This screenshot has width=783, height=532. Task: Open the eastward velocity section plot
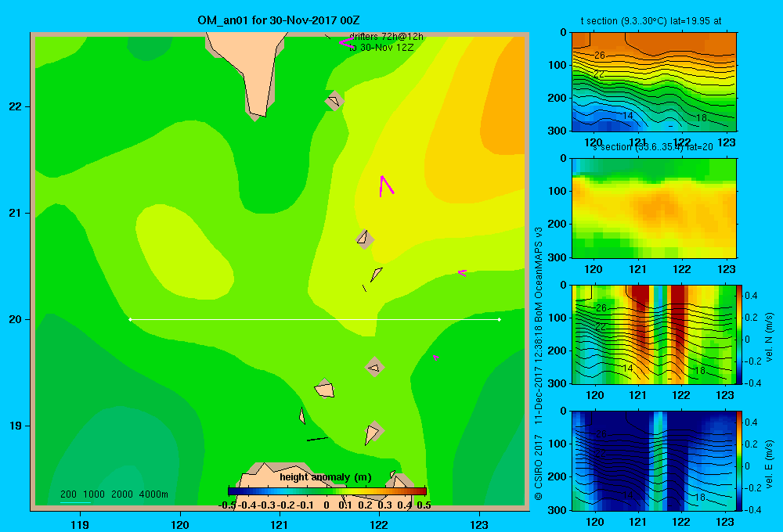[x=654, y=461]
